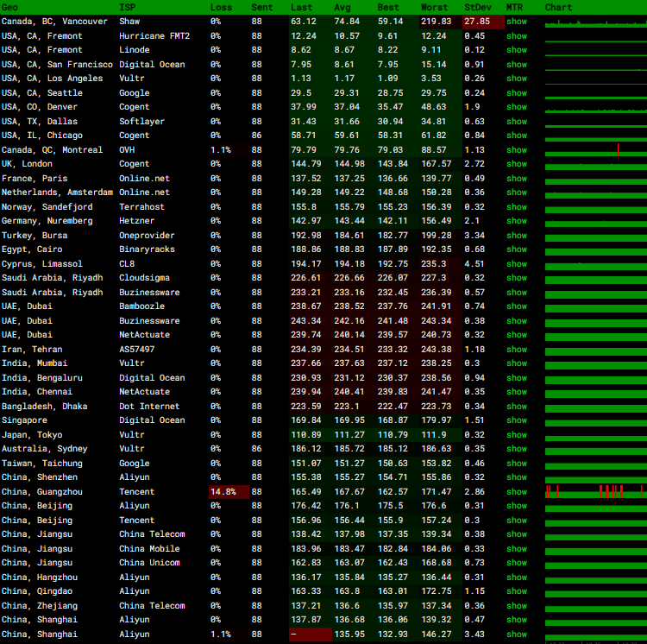Click the "UAE, Dubai" Buzinessware geo text
647x644 pixels.
(x=27, y=321)
